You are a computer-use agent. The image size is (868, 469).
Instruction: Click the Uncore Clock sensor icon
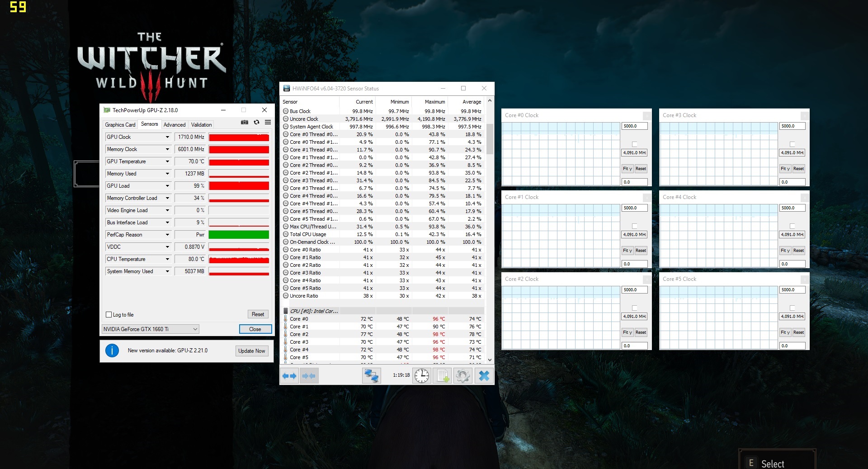click(286, 119)
